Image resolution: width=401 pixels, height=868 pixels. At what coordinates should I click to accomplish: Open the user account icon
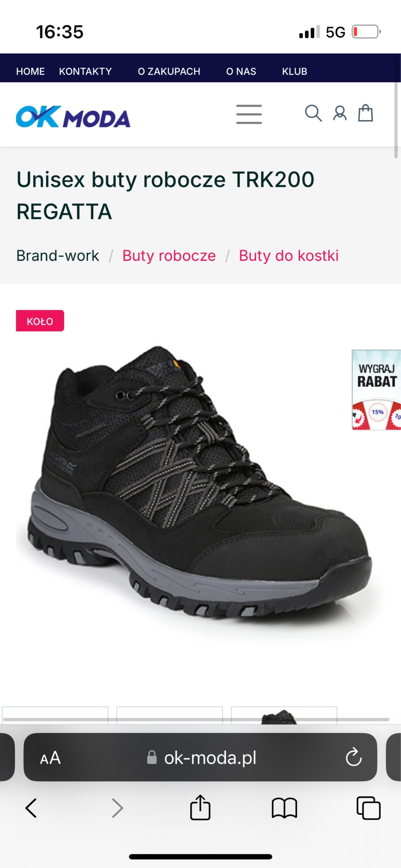point(340,113)
